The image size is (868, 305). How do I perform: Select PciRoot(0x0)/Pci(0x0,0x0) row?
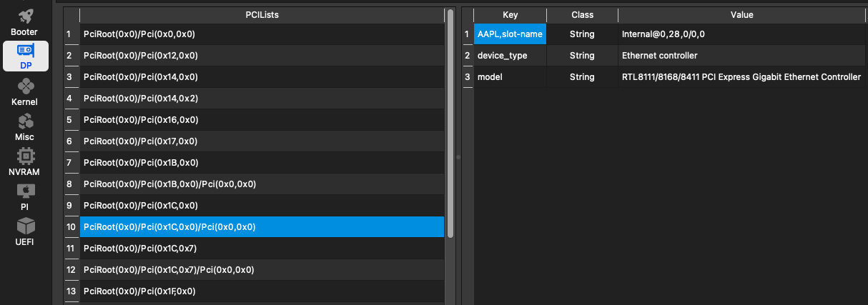point(262,34)
